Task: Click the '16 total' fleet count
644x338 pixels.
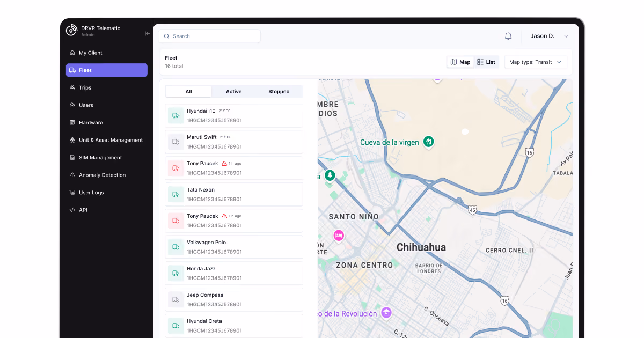Action: click(174, 67)
